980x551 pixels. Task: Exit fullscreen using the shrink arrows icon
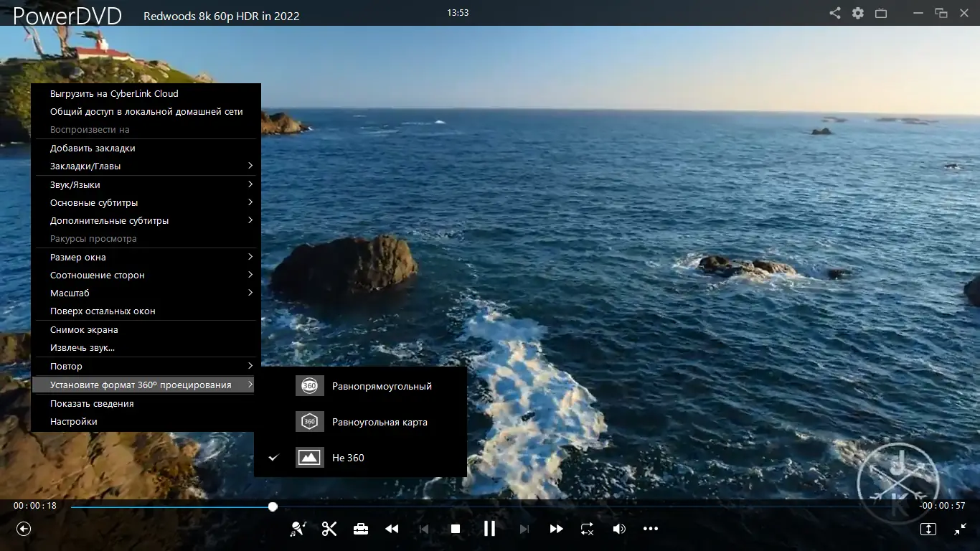[x=961, y=529]
